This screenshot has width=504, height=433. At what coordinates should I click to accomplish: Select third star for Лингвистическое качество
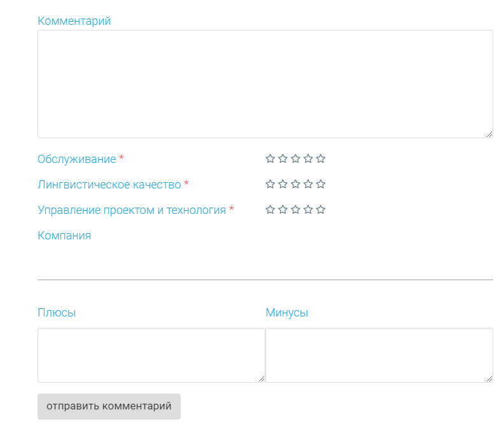pos(295,184)
